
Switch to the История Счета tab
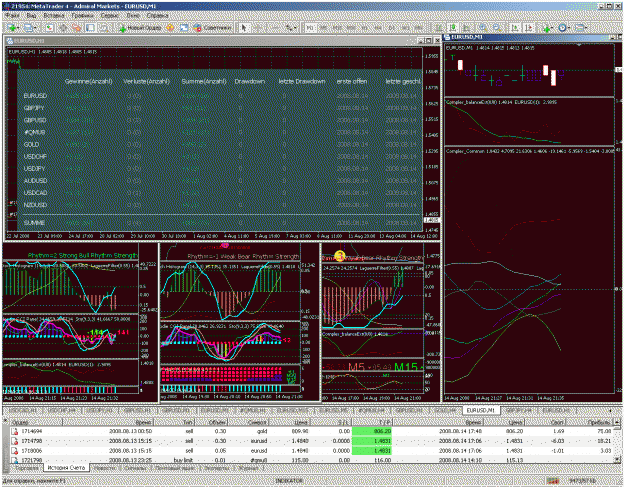(x=66, y=468)
